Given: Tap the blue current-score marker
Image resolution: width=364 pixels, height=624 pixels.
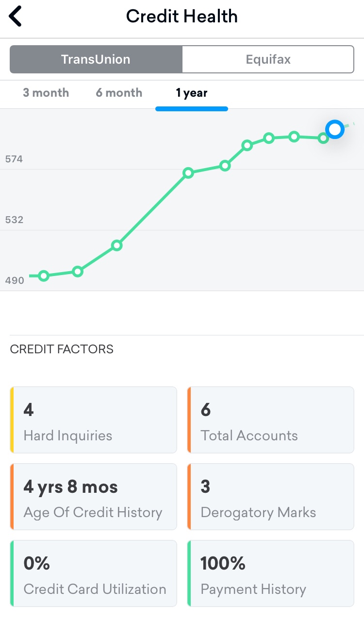Looking at the screenshot, I should [334, 129].
